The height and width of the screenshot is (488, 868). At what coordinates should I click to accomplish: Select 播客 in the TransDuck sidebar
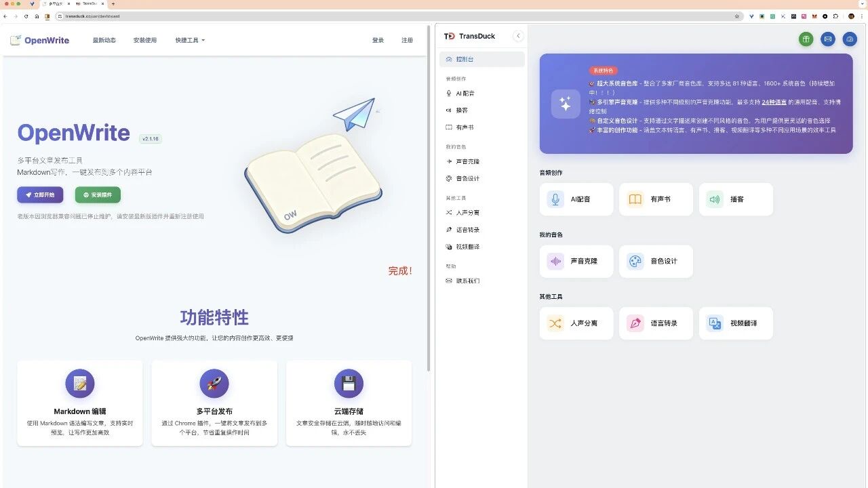[x=482, y=110]
